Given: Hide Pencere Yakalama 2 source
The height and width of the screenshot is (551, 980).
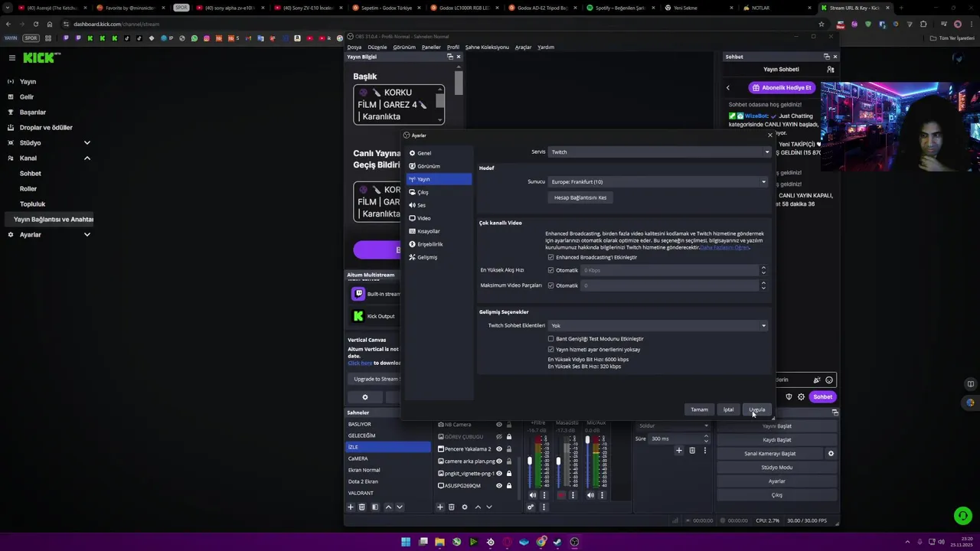Looking at the screenshot, I should (x=499, y=449).
